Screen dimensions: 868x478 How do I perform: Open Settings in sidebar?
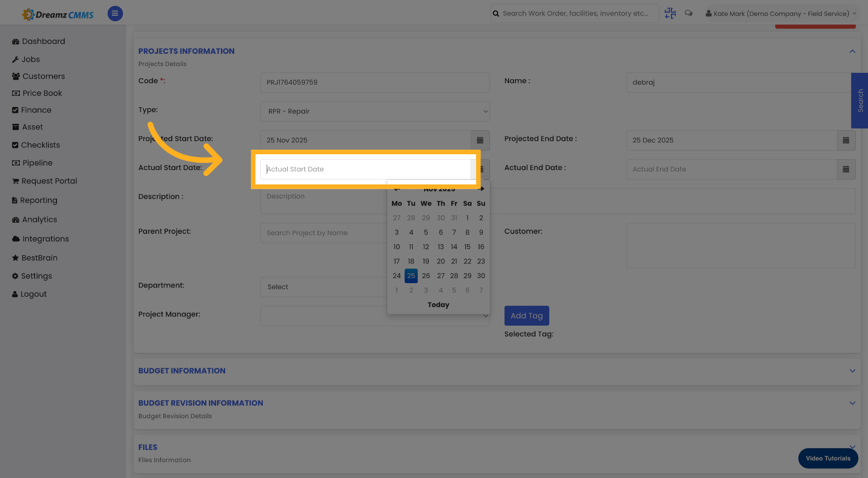pos(32,276)
